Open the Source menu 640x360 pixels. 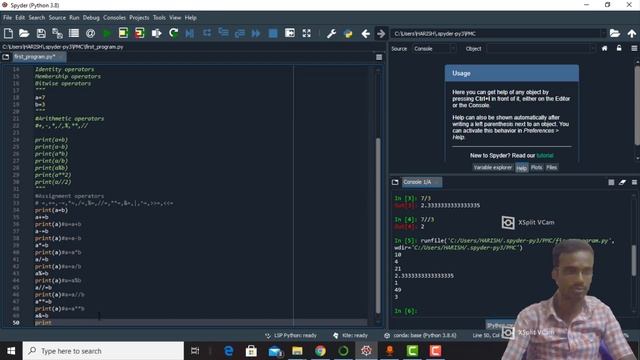pos(57,18)
